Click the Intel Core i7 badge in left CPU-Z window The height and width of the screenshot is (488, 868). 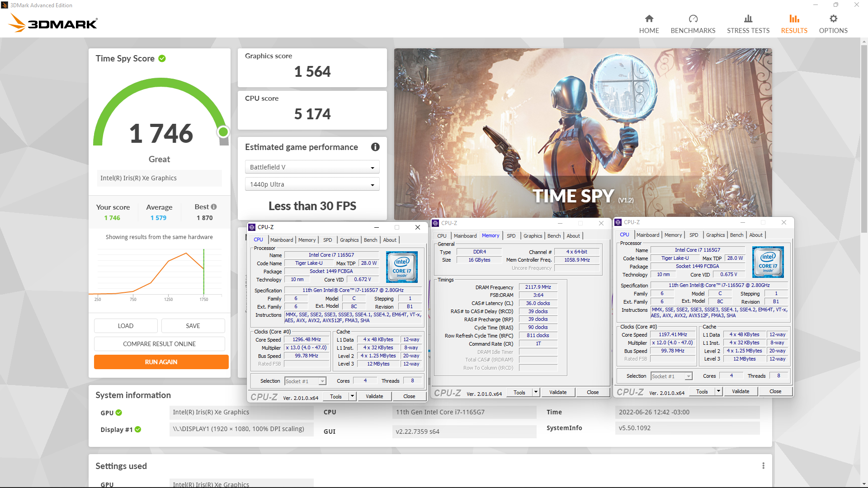[x=402, y=267]
